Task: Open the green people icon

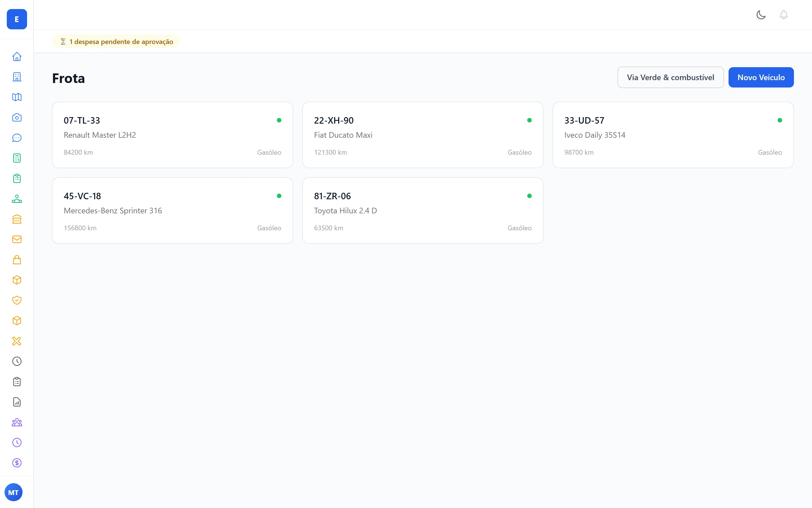Action: click(x=17, y=199)
